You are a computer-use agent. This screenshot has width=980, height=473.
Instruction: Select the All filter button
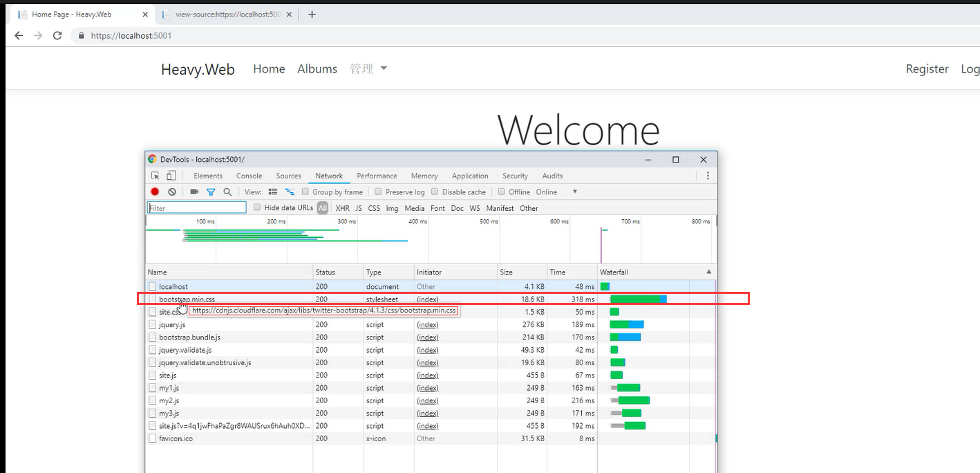click(x=323, y=208)
